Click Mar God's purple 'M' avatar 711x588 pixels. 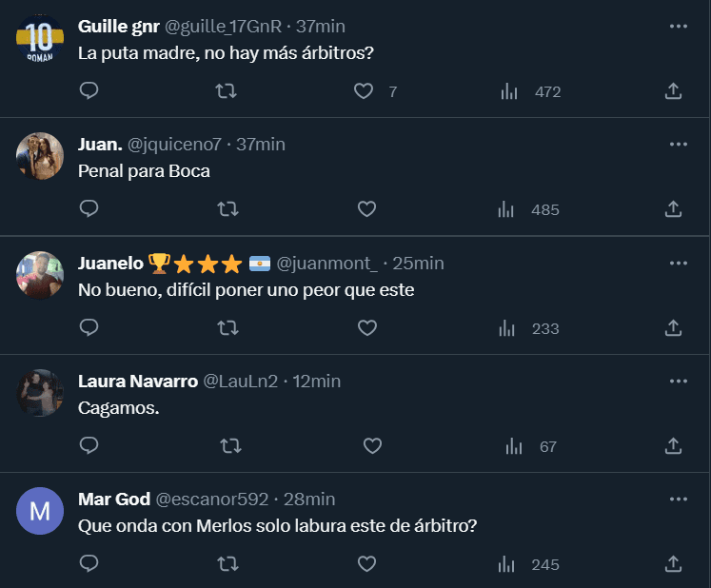coord(40,512)
